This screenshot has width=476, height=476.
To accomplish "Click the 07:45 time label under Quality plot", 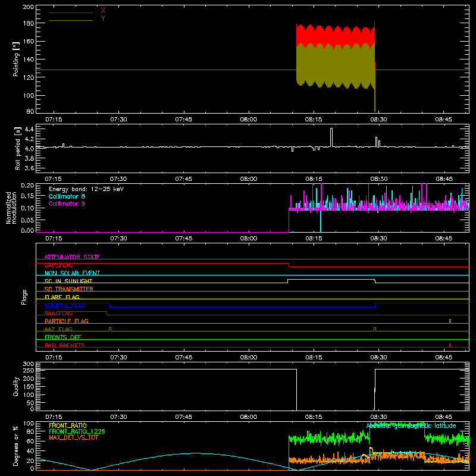I will [x=184, y=417].
